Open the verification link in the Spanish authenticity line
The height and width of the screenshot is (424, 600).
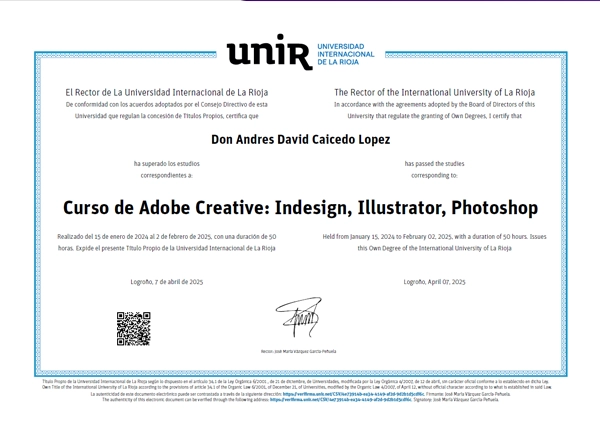353,394
